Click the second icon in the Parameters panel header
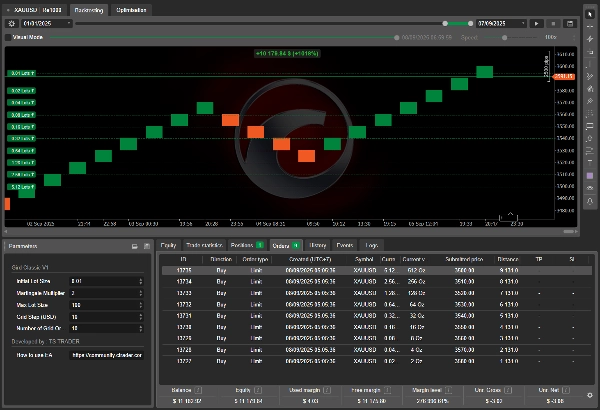Screen dimensions: 600x410 (147, 246)
